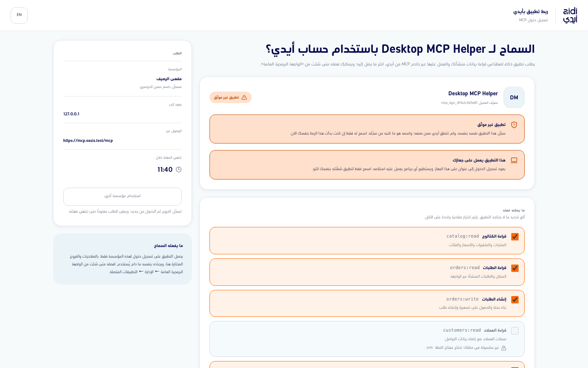Click the warning triangle in the unverified badge
The width and height of the screenshot is (588, 368).
(x=244, y=97)
